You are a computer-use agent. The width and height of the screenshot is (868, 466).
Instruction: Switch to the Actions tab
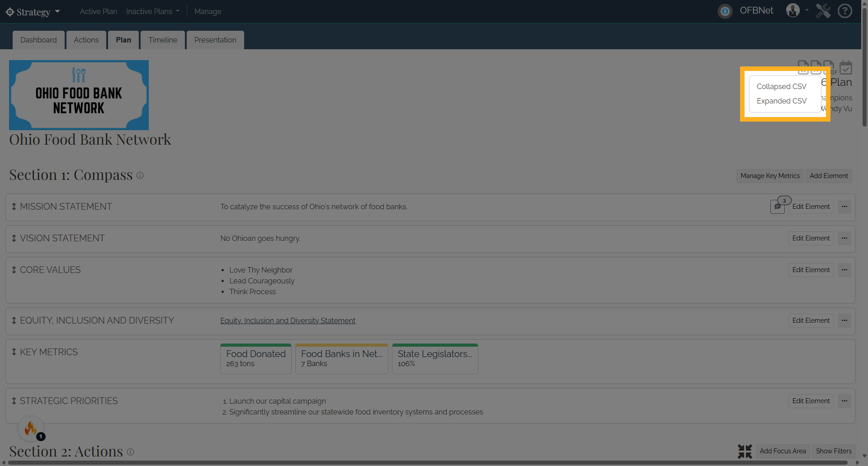pyautogui.click(x=86, y=40)
